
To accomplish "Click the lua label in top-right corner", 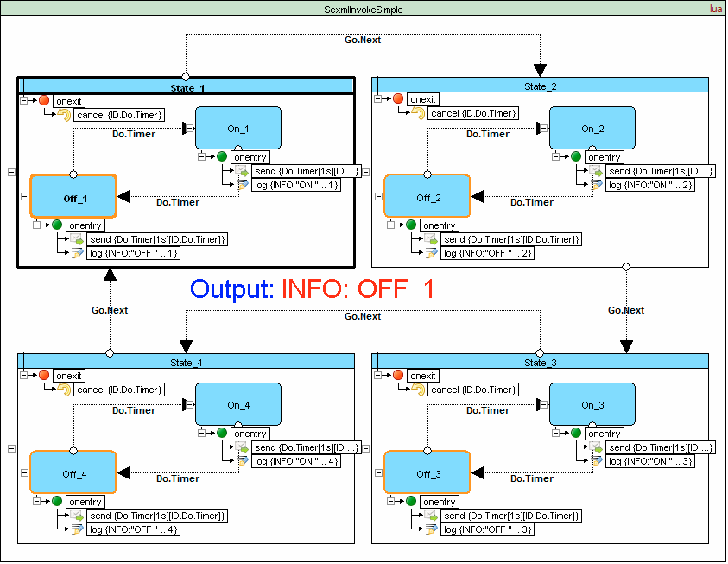I will [715, 9].
